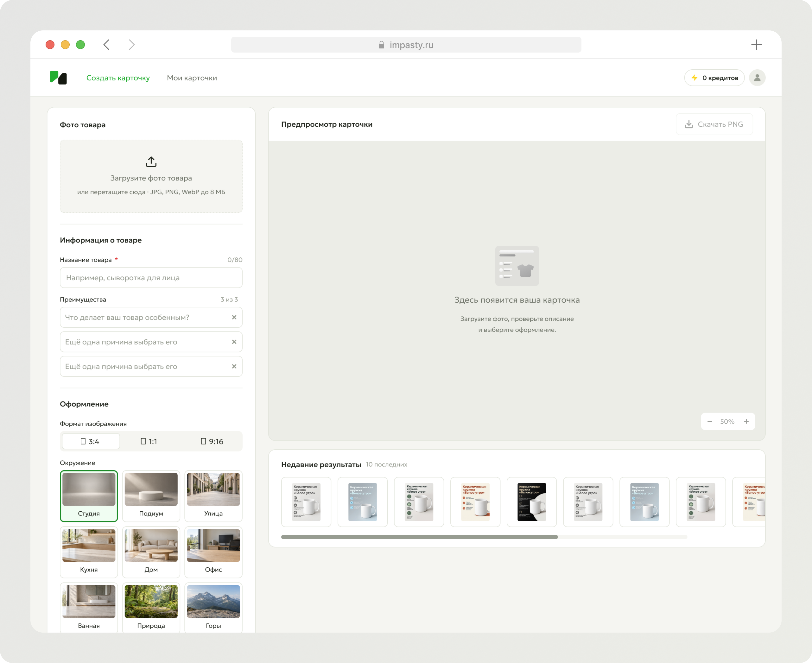Click the Что делает ваш товар особенным field
812x663 pixels.
[x=151, y=317]
